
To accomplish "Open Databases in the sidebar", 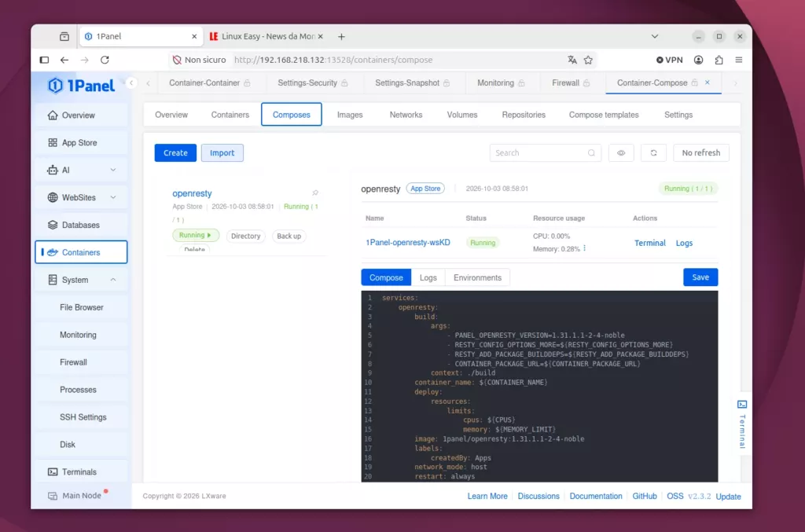I will click(x=82, y=225).
